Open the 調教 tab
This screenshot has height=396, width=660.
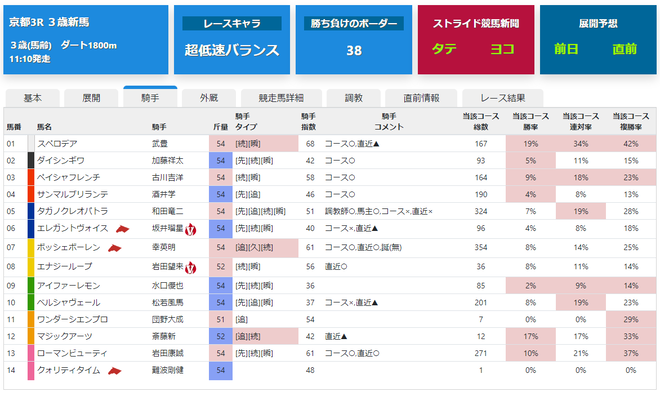(354, 98)
